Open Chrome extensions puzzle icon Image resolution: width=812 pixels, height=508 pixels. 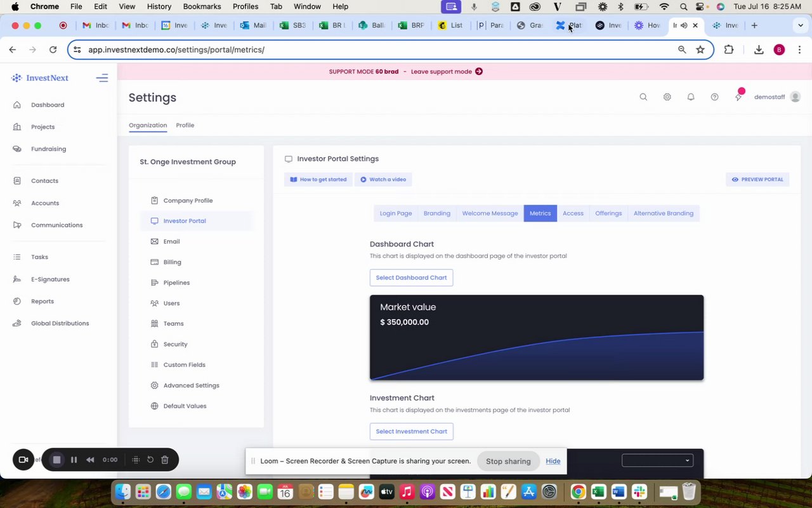pos(728,50)
